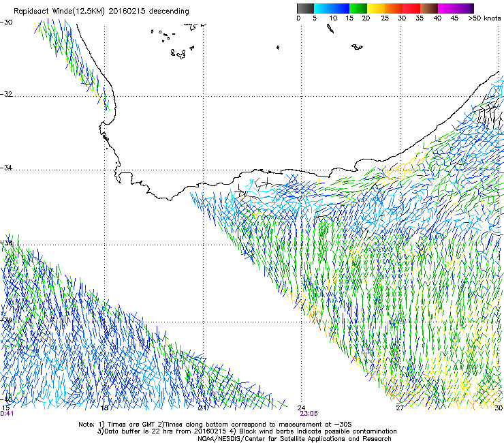Screen dimensions: 504x443
Task: Click the legend scale value '25'
Action: [385, 18]
